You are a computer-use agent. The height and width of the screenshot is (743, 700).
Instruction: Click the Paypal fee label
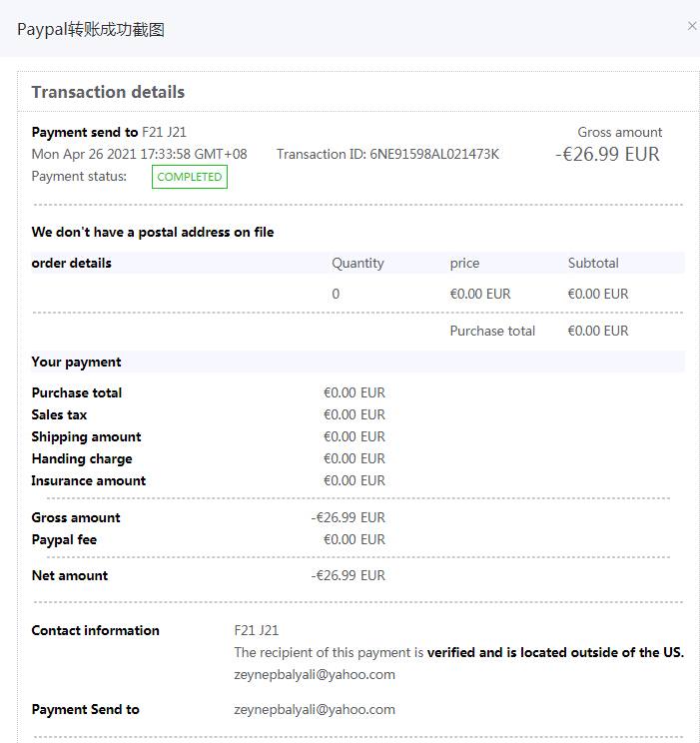tap(64, 539)
